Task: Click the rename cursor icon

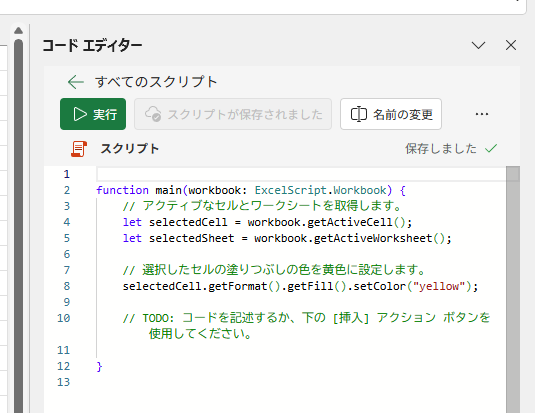Action: click(x=359, y=114)
